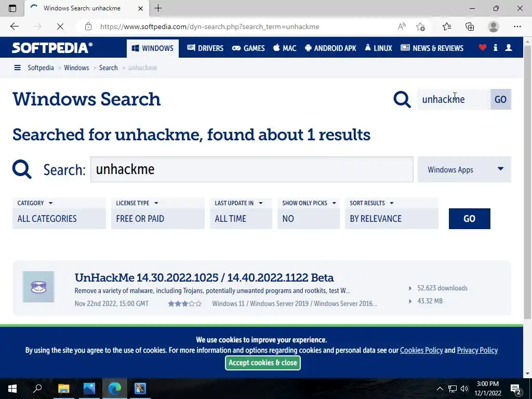
Task: Click the Softpedia breadcrumb link
Action: pyautogui.click(x=41, y=68)
